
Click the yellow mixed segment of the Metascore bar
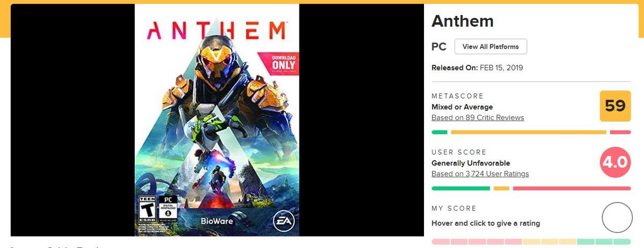click(x=529, y=132)
